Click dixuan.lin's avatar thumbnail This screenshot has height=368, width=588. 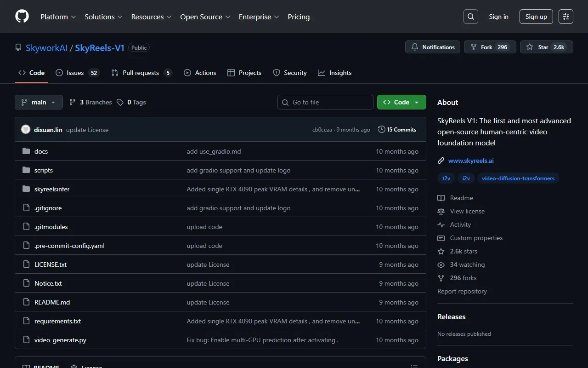tap(26, 130)
